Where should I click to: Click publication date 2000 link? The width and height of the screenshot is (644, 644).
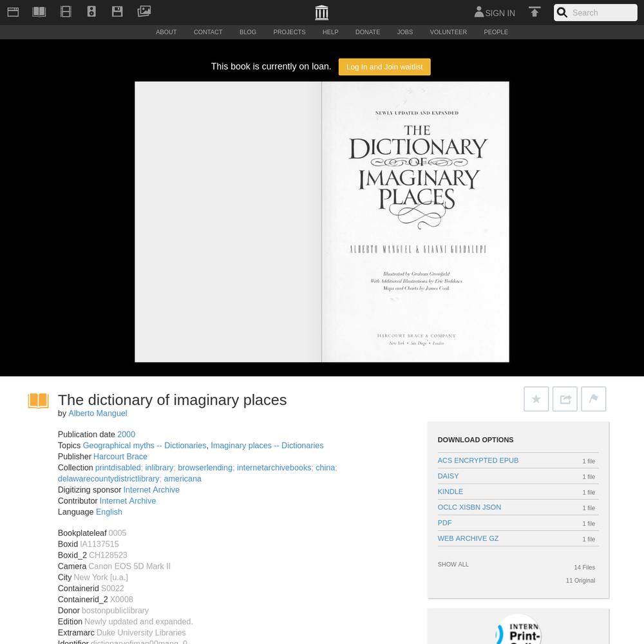click(126, 434)
